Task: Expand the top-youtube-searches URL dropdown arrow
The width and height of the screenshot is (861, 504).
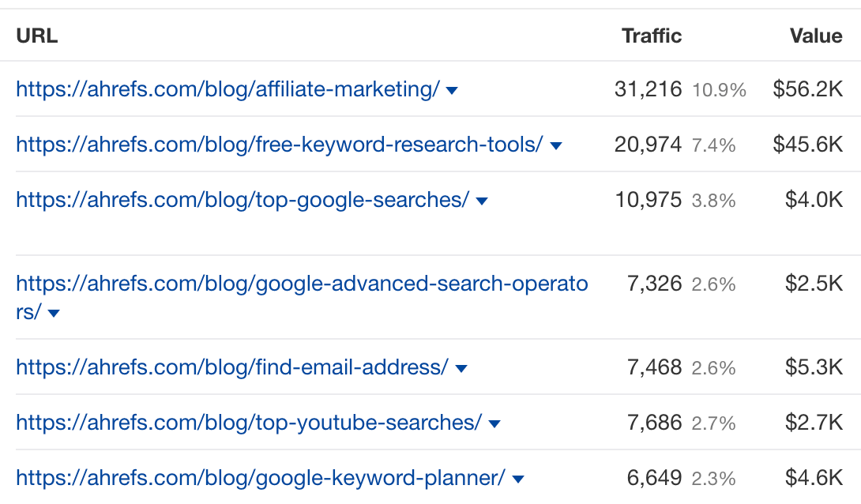Action: pyautogui.click(x=494, y=424)
